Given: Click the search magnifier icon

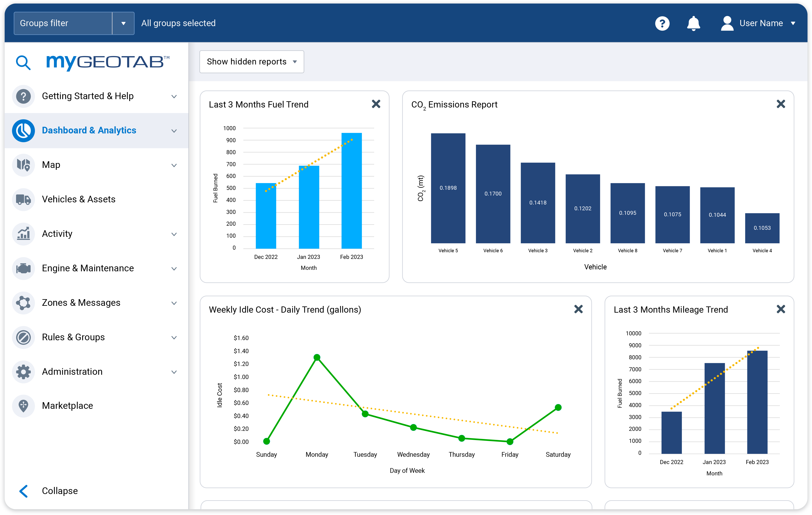Looking at the screenshot, I should click(23, 63).
